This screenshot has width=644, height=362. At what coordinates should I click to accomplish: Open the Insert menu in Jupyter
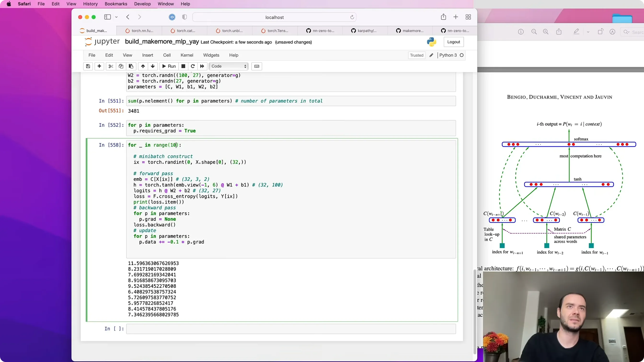[148, 55]
